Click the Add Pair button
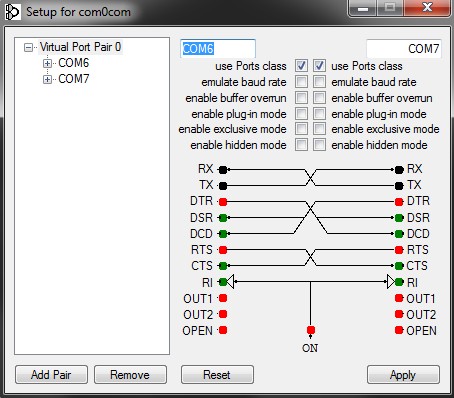This screenshot has height=398, width=454. point(51,375)
